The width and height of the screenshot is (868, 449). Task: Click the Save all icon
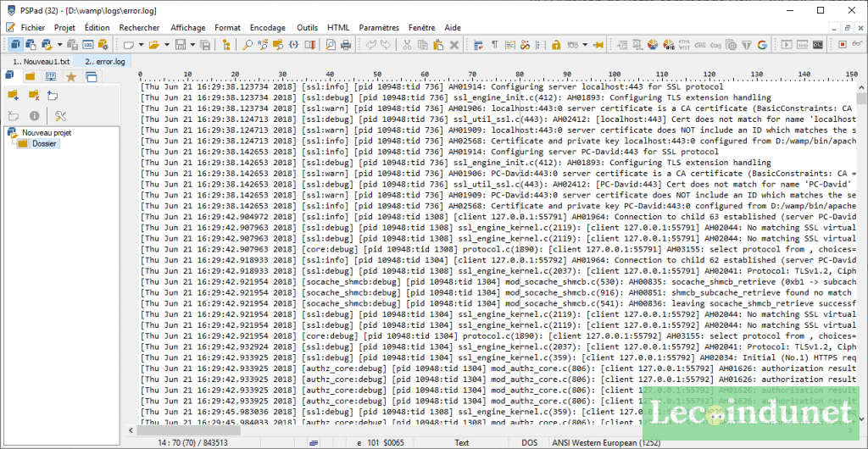pyautogui.click(x=205, y=46)
